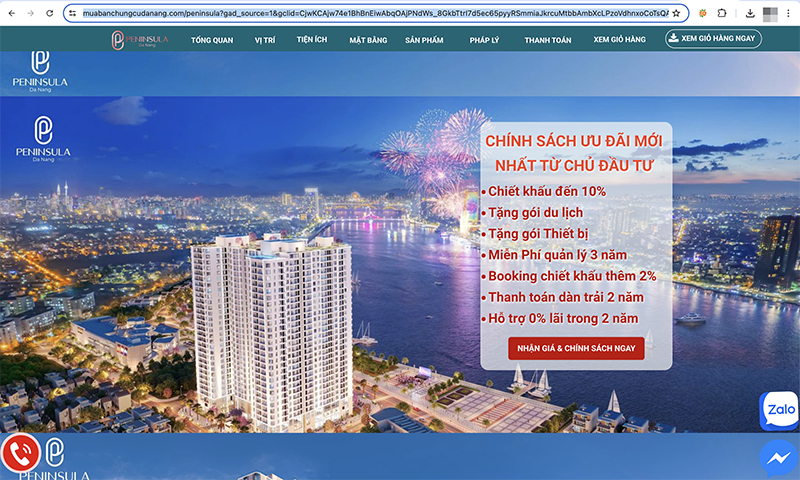Open the VỊ TRÍ menu item

click(265, 40)
